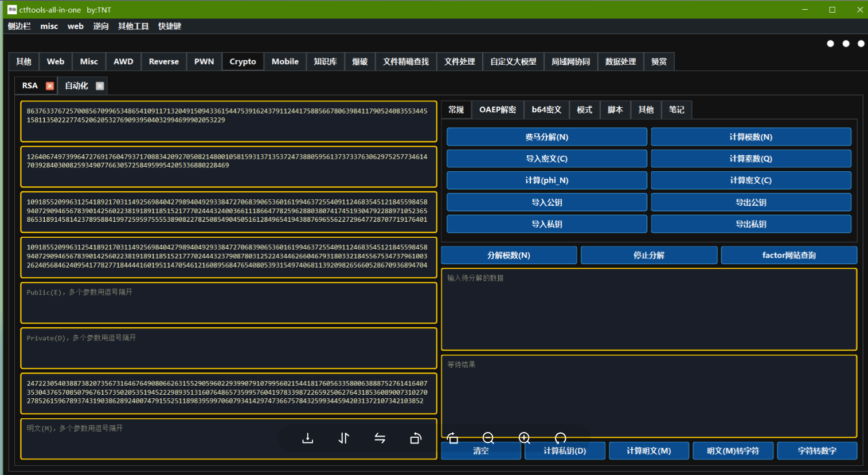Switch to the 笔记 tab

pyautogui.click(x=677, y=109)
